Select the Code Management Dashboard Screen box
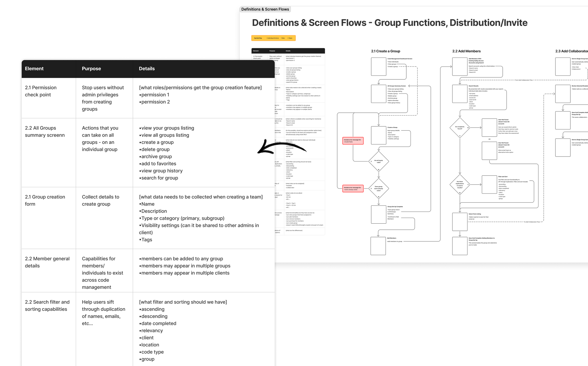The width and height of the screenshot is (588, 366). coord(378,67)
